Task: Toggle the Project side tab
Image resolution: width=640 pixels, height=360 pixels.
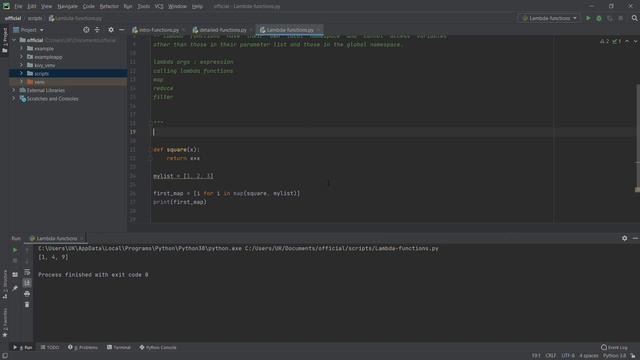Action: click(x=5, y=40)
